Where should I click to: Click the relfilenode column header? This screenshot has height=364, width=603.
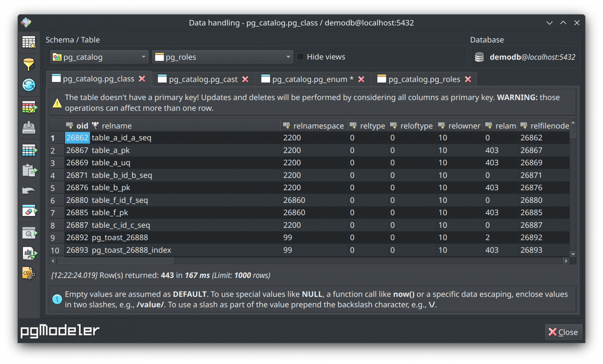coord(544,126)
